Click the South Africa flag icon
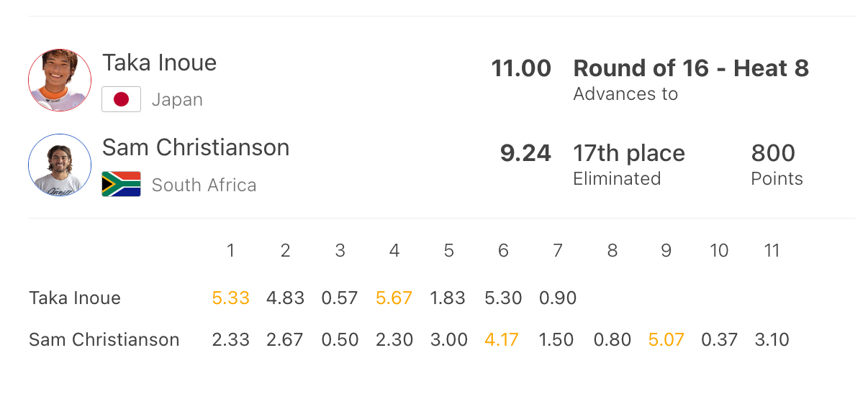Viewport: 868px width, 404px height. [x=121, y=184]
